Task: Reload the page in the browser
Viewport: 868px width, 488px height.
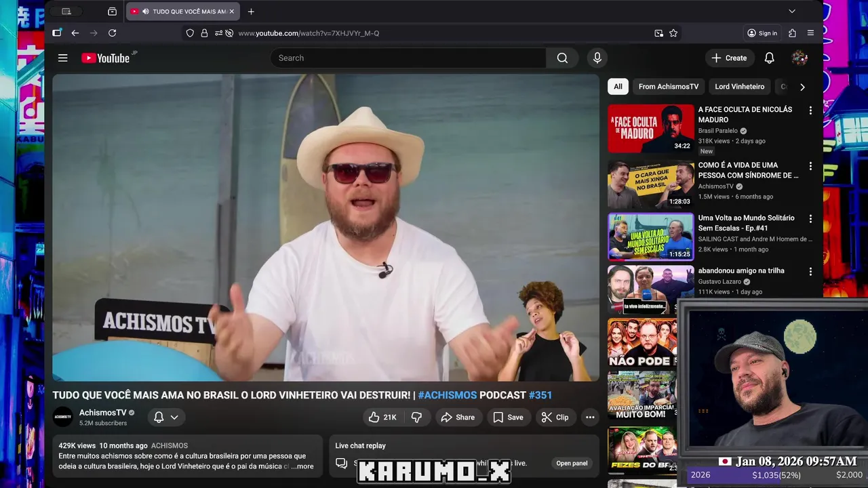Action: pos(112,33)
